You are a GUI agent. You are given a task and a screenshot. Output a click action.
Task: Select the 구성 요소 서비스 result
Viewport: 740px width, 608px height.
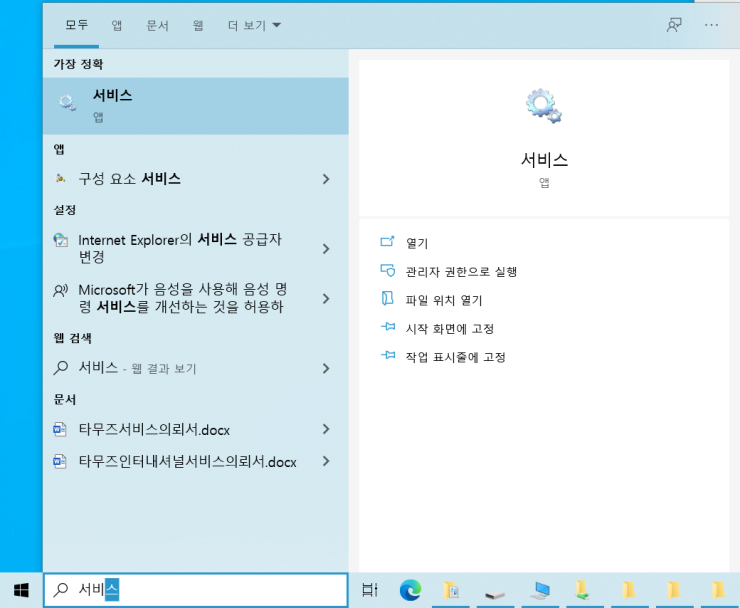click(x=195, y=179)
